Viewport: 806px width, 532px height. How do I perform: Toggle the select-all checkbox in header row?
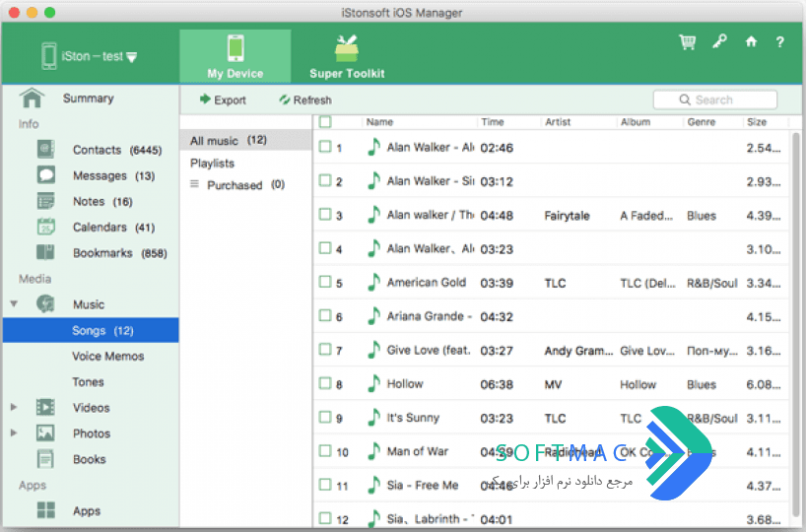coord(325,122)
